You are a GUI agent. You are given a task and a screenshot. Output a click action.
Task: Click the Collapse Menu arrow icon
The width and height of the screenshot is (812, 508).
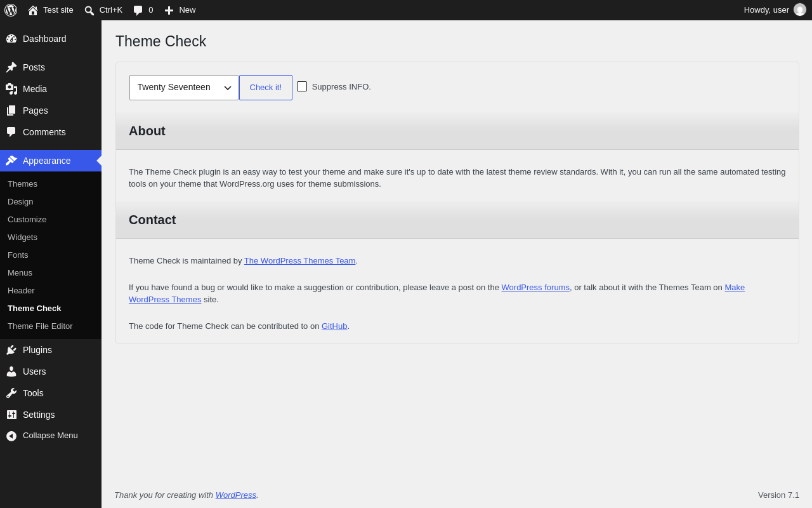click(x=11, y=436)
